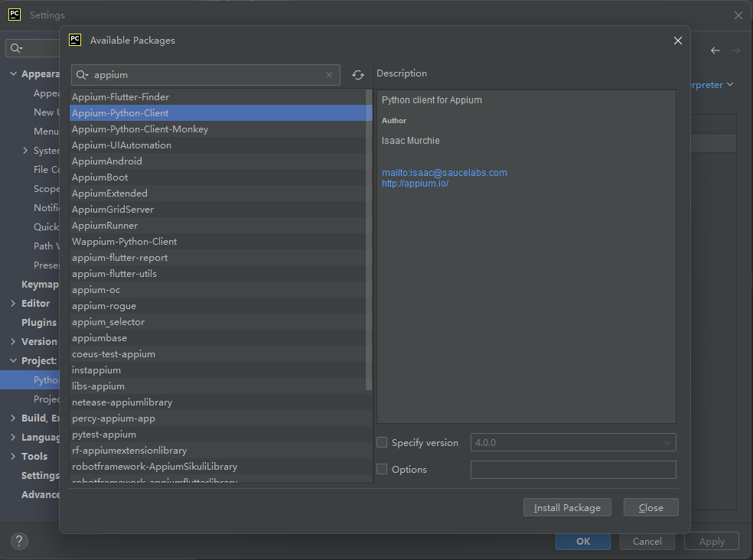Select Advanced Settings in the tree
The width and height of the screenshot is (753, 560).
[41, 495]
